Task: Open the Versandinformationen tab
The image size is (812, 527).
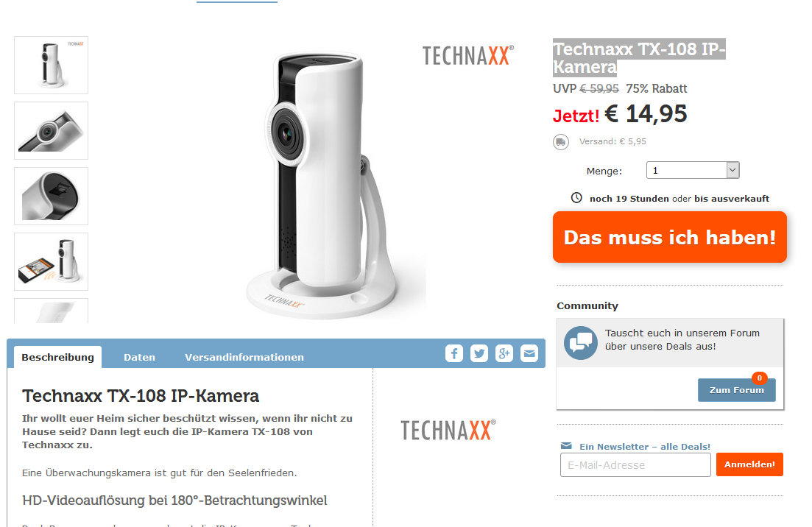Action: 244,357
